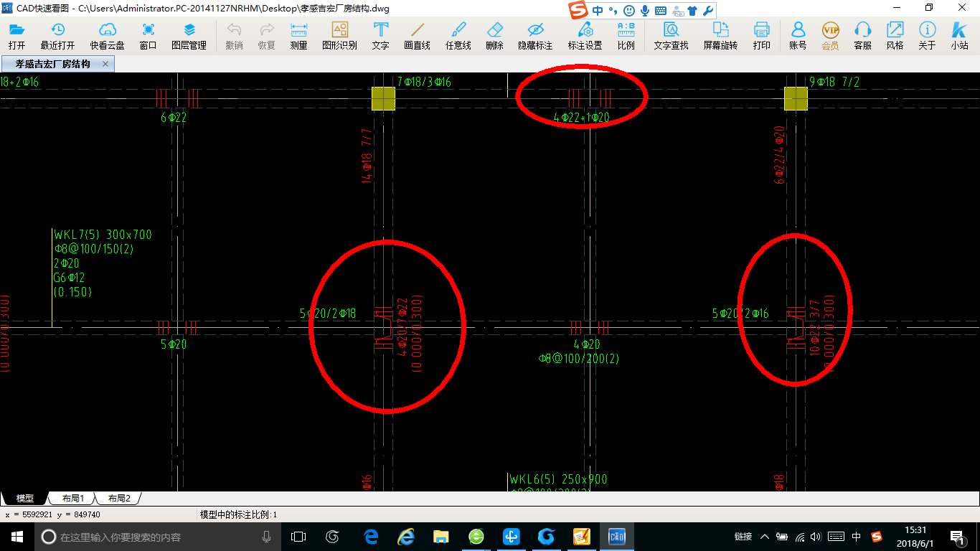980x551 pixels.
Task: Click the WKL7(5) 300x700 beam label
Action: [103, 235]
